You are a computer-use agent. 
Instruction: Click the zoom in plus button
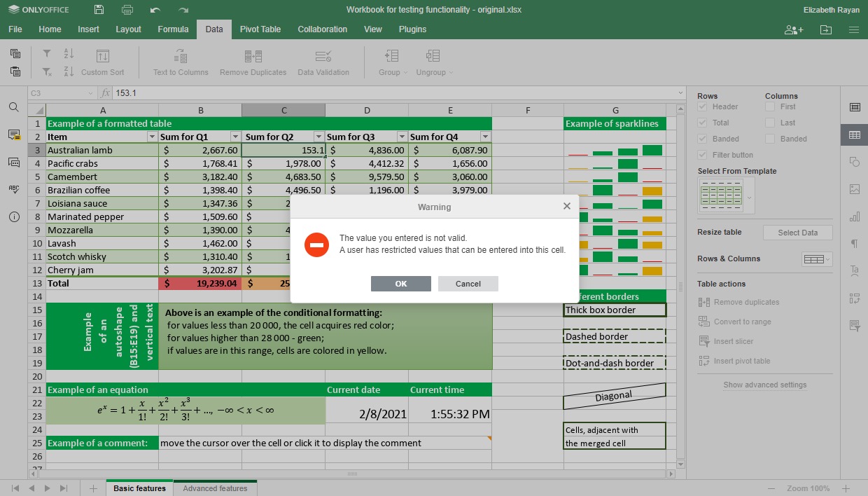[x=846, y=488]
